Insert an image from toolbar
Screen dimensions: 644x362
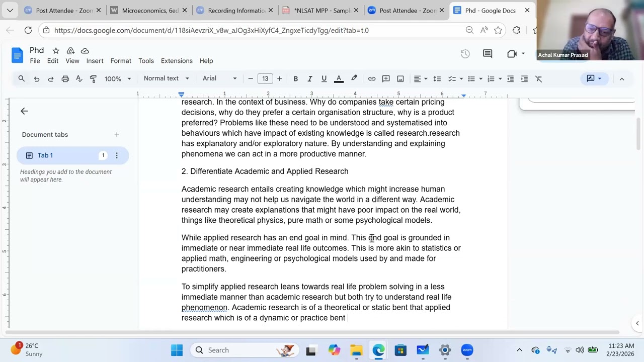[x=400, y=78]
